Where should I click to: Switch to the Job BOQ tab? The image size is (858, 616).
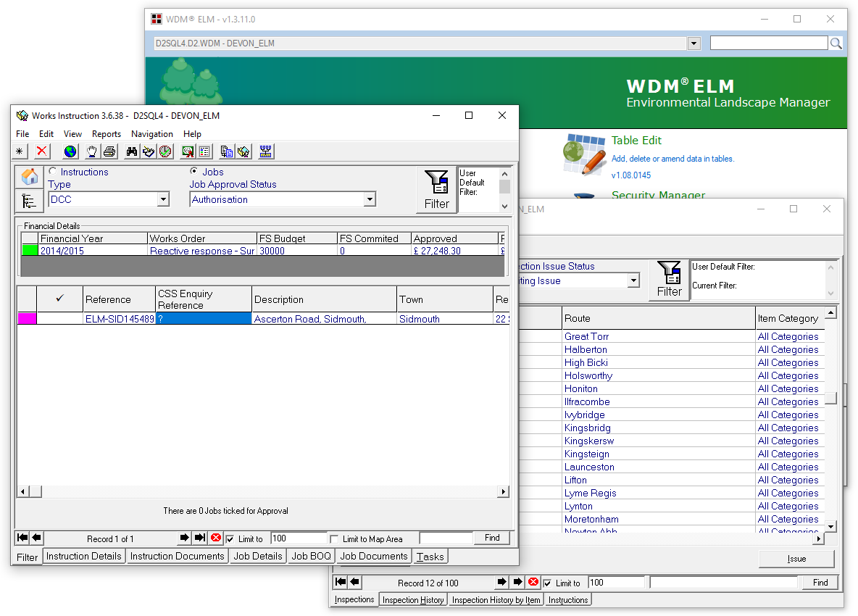point(311,557)
